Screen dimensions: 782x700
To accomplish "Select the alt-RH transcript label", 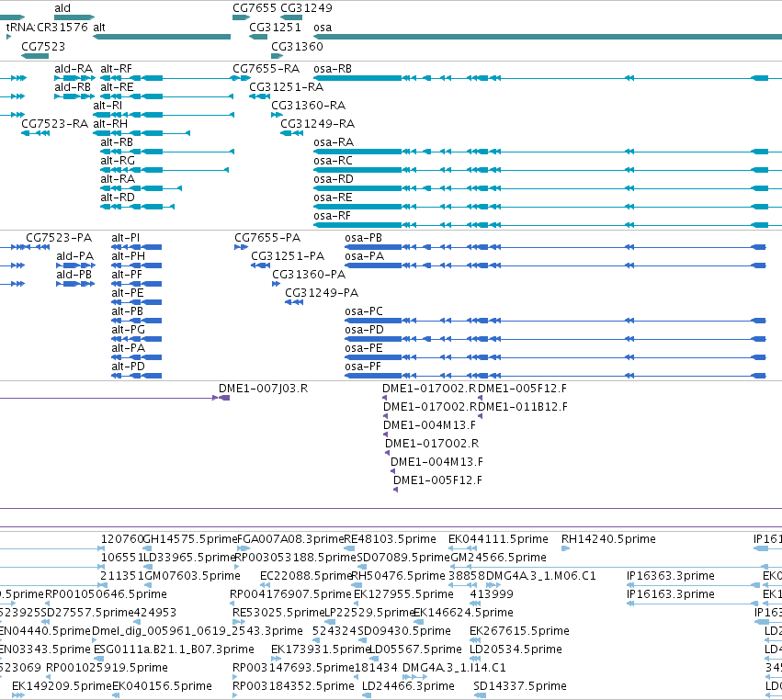I will click(110, 124).
